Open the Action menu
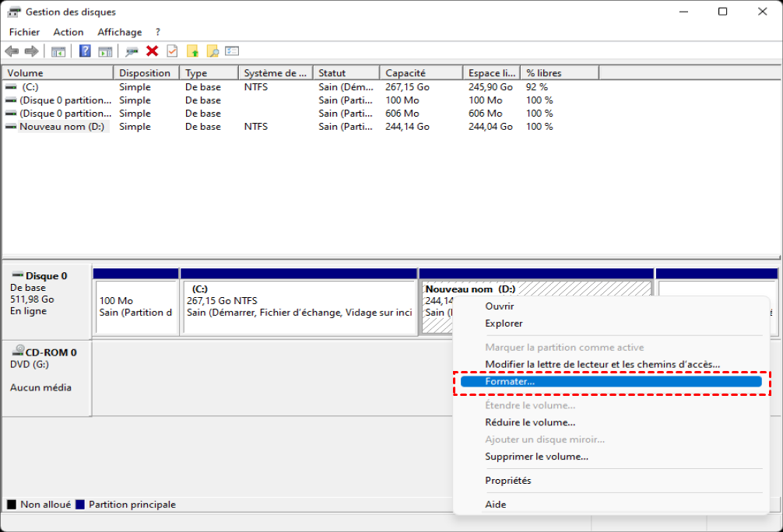 pyautogui.click(x=68, y=32)
